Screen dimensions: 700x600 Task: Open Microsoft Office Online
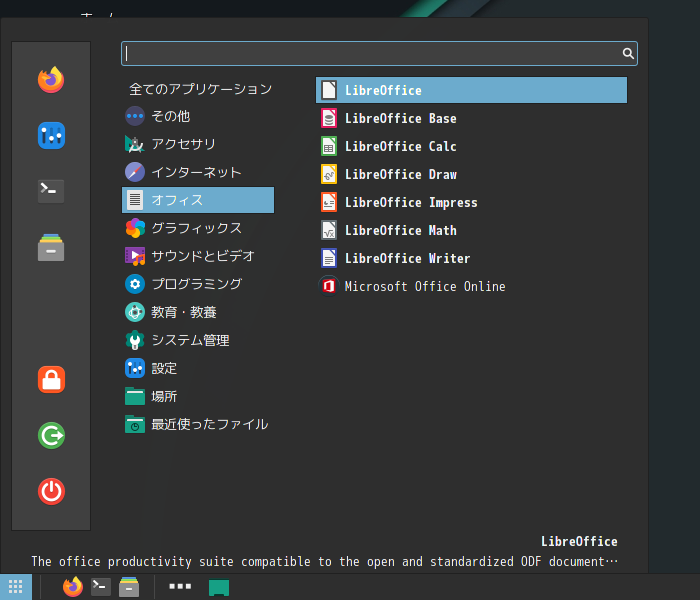click(471, 286)
